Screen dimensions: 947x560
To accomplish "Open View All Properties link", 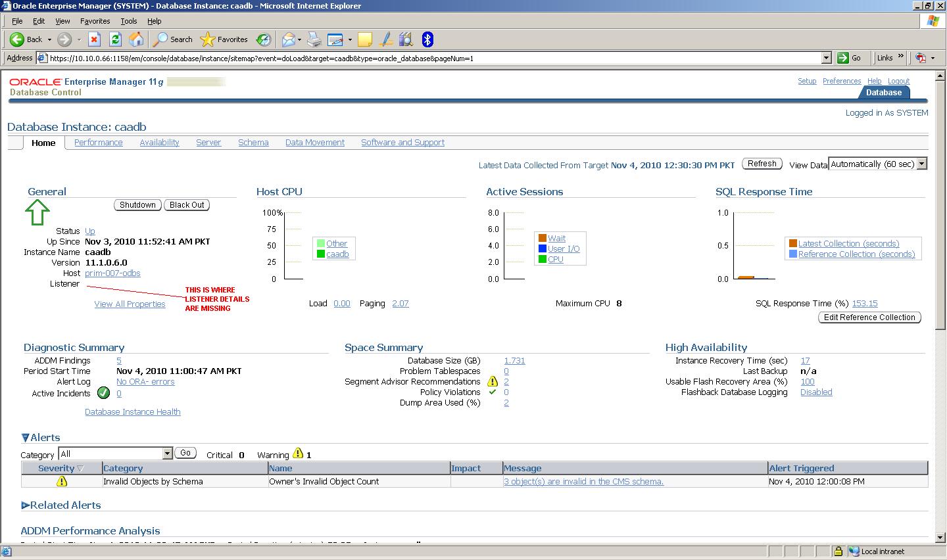I will (130, 304).
